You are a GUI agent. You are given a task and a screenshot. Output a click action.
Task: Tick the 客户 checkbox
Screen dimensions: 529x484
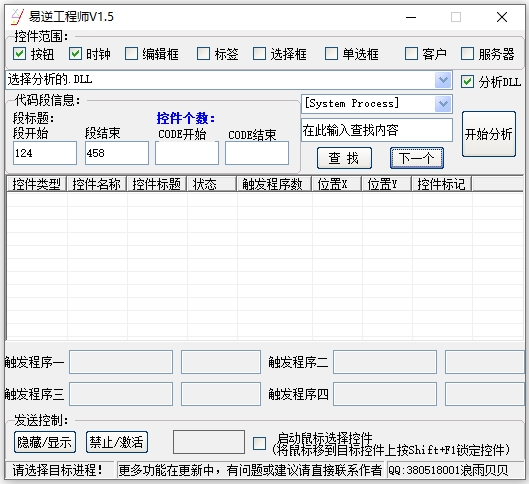click(x=411, y=54)
